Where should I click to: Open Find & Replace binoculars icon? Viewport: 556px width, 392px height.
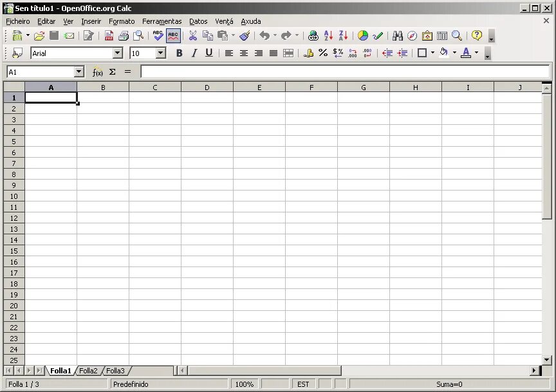pos(398,35)
